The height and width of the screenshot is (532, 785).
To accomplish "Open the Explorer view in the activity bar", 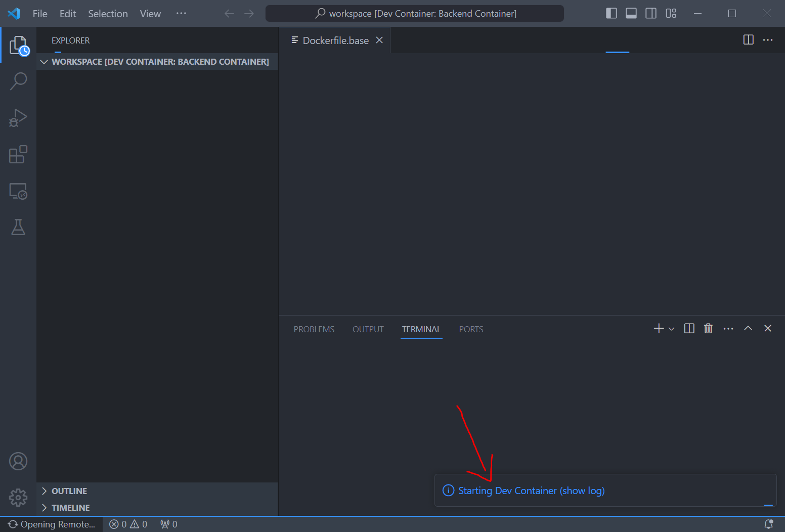I will pyautogui.click(x=18, y=46).
